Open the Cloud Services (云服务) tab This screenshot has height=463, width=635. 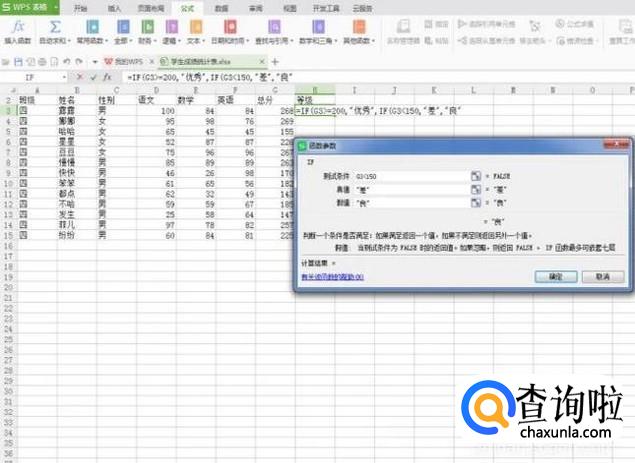[x=362, y=8]
